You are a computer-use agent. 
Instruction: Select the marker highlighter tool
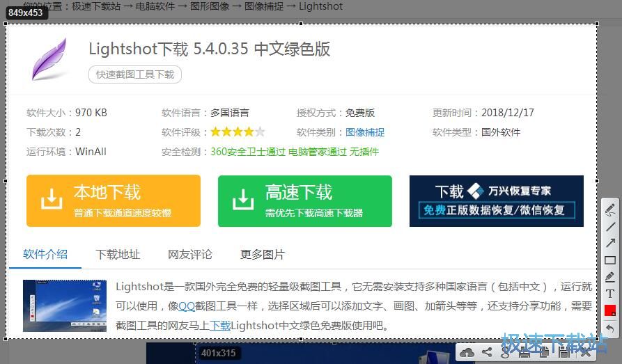pyautogui.click(x=610, y=277)
